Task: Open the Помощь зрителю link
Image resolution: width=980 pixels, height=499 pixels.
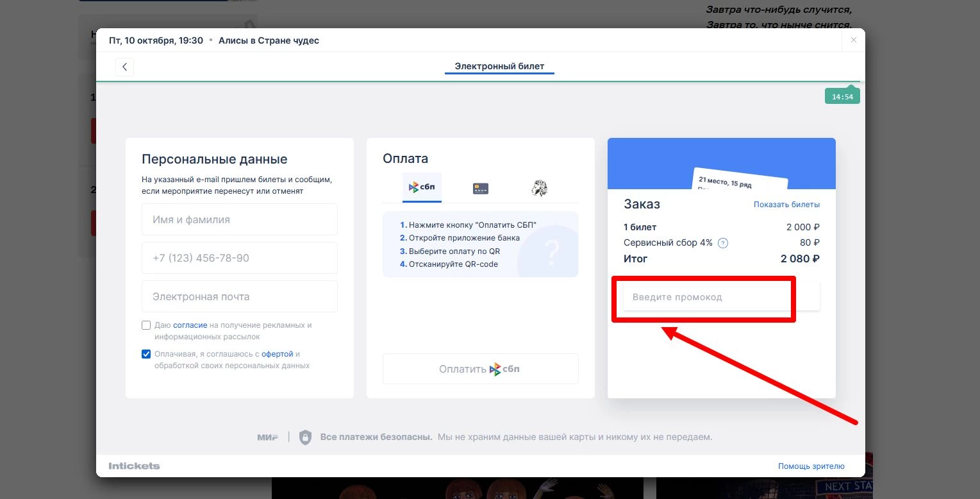Action: [x=811, y=466]
